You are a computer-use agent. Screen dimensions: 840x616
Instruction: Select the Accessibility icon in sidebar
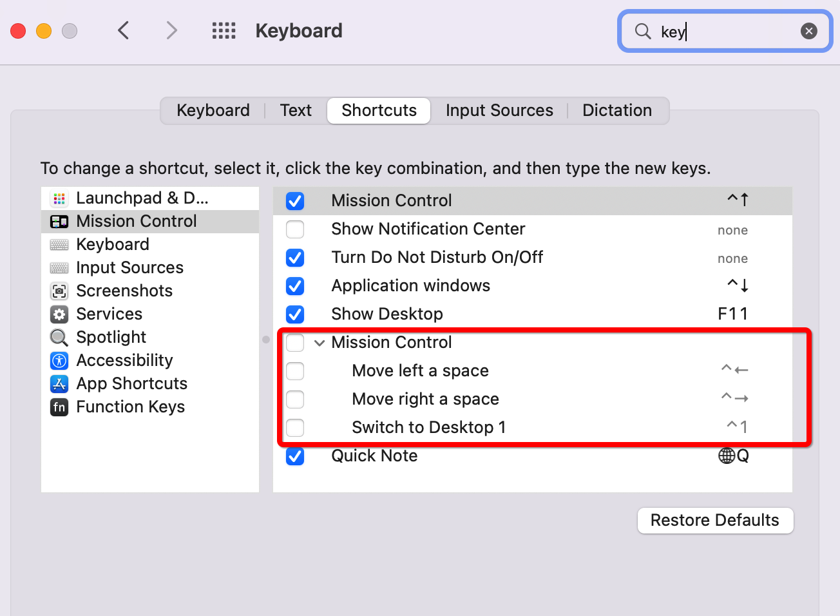click(59, 361)
